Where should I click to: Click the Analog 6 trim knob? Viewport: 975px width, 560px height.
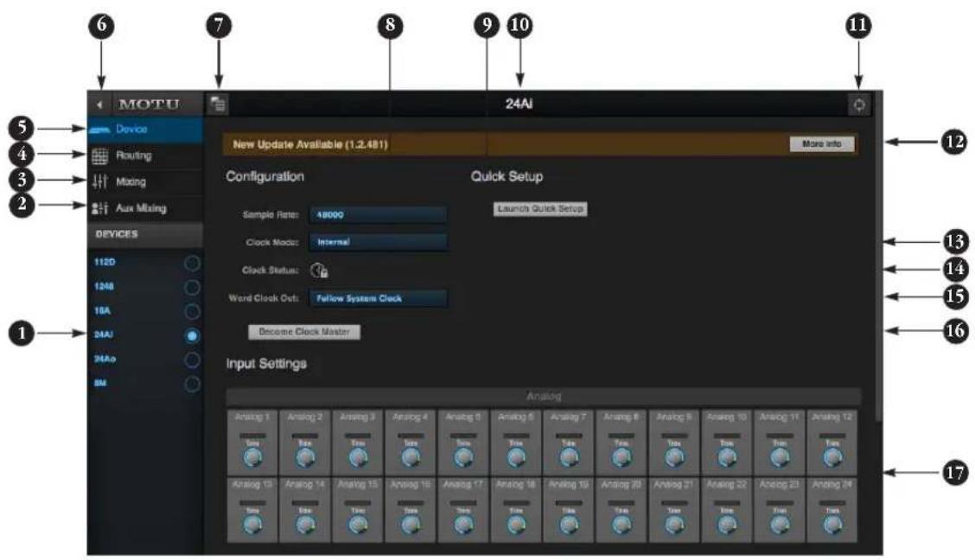(516, 459)
